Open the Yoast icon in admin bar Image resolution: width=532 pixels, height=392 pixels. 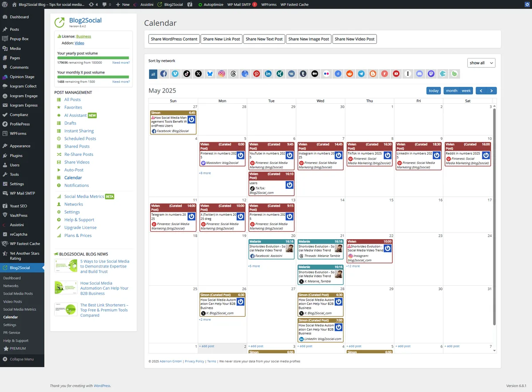click(x=190, y=4)
